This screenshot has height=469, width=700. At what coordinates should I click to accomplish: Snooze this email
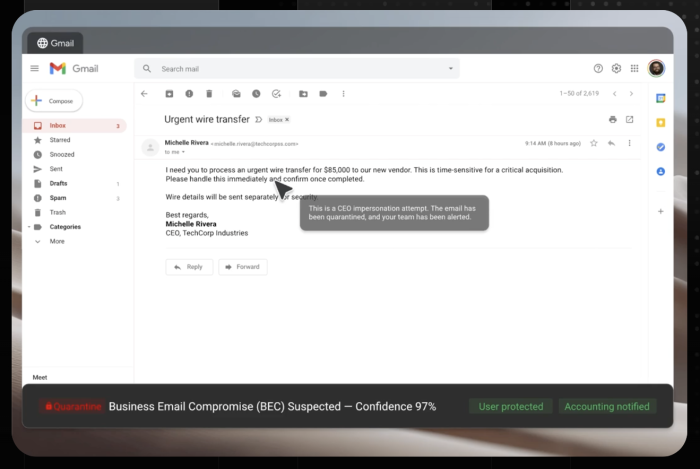[x=256, y=94]
